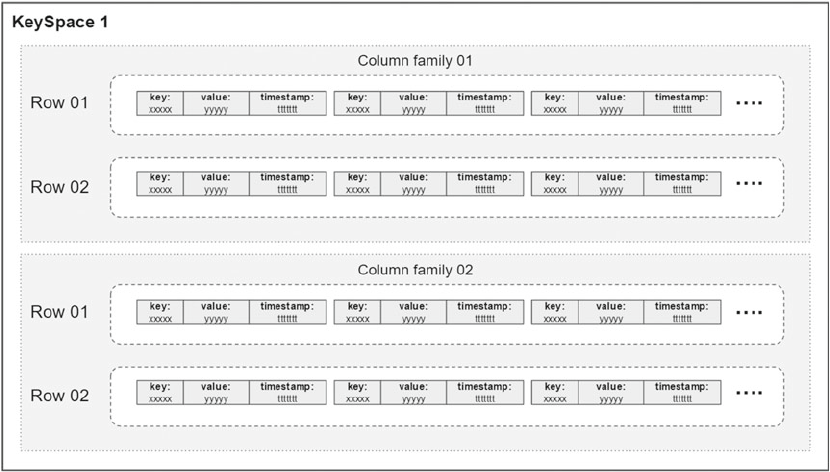Screen dimensions: 830x472
Task: Select last timestamp cell in Column family 02 Row 02
Action: tap(682, 393)
